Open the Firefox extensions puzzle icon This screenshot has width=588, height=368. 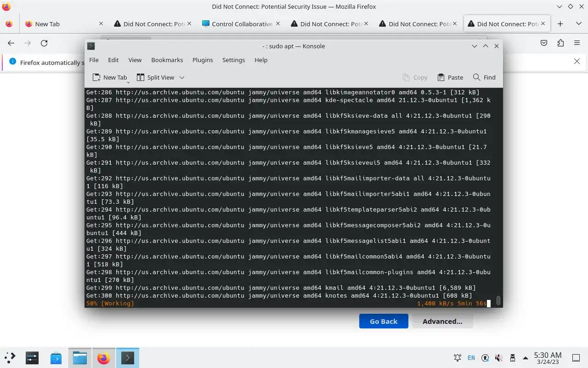(560, 43)
